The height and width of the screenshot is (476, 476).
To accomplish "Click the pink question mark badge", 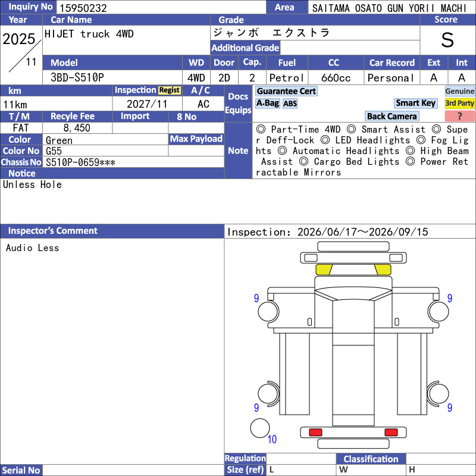I will [459, 116].
